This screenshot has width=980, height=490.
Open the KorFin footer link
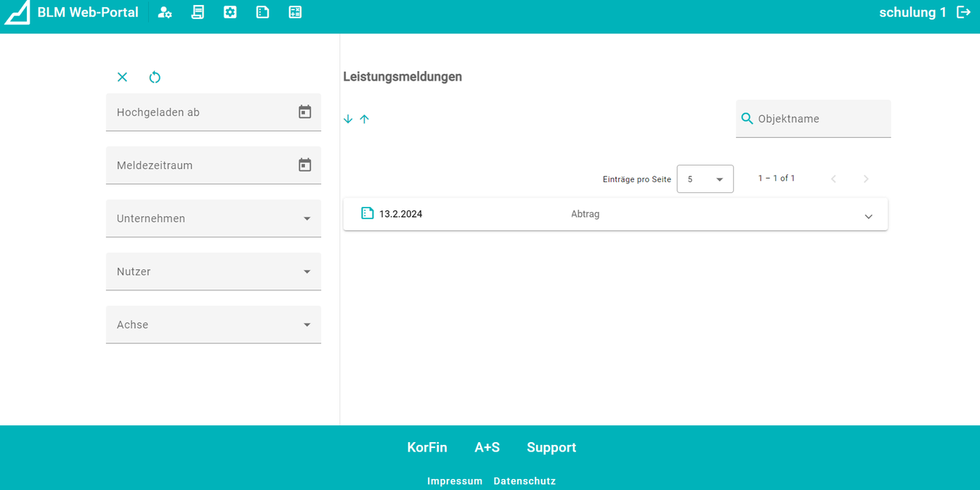tap(427, 447)
